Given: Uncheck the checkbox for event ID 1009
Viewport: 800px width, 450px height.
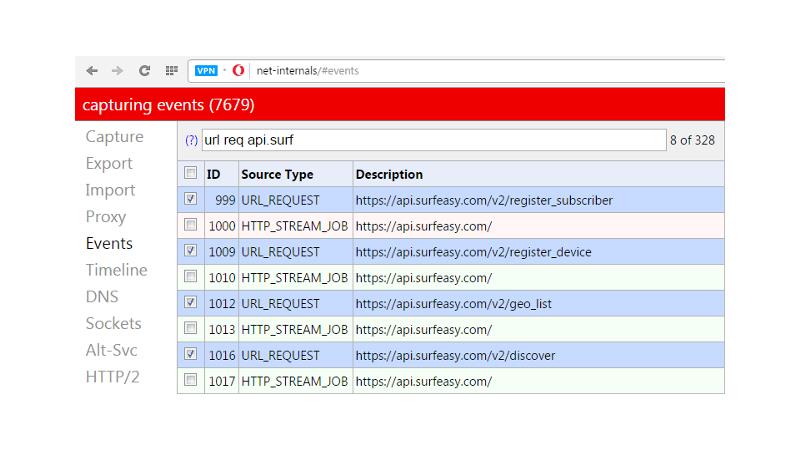Looking at the screenshot, I should click(x=190, y=251).
